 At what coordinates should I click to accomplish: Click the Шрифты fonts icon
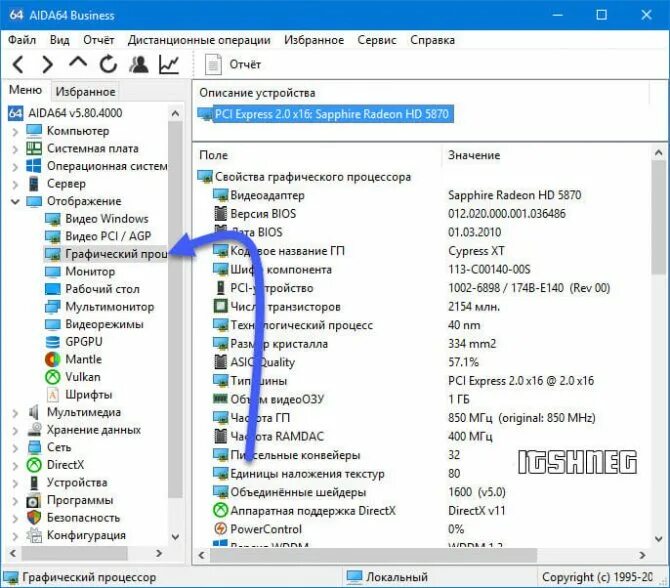(53, 394)
